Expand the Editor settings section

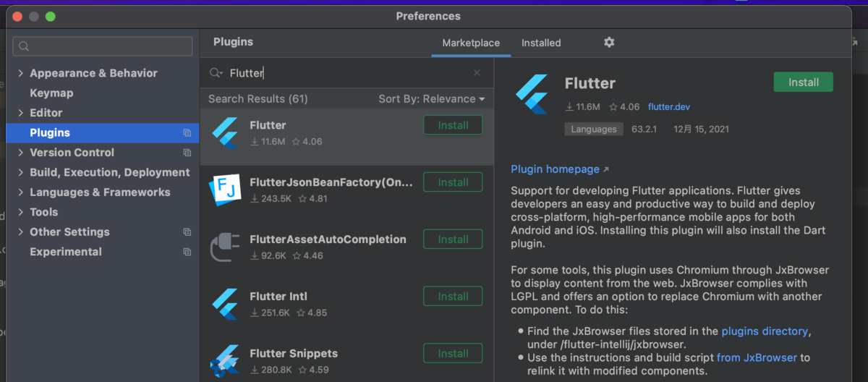coord(20,113)
